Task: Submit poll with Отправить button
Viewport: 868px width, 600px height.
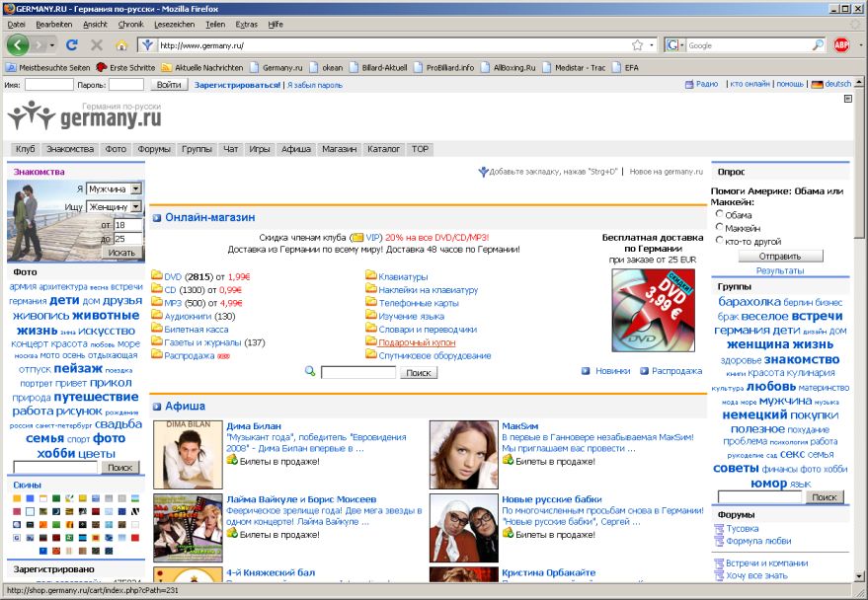Action: tap(780, 256)
